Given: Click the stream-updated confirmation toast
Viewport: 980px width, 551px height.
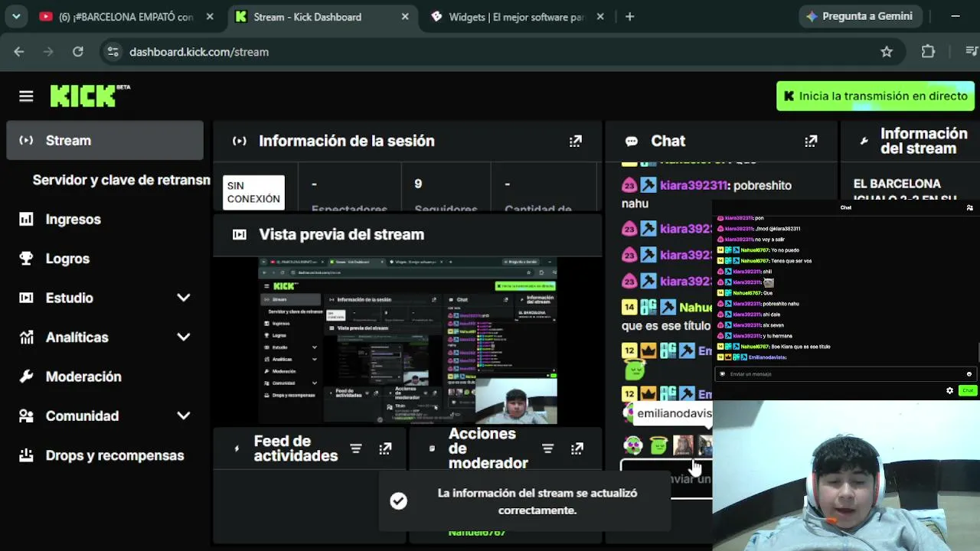Looking at the screenshot, I should (524, 501).
